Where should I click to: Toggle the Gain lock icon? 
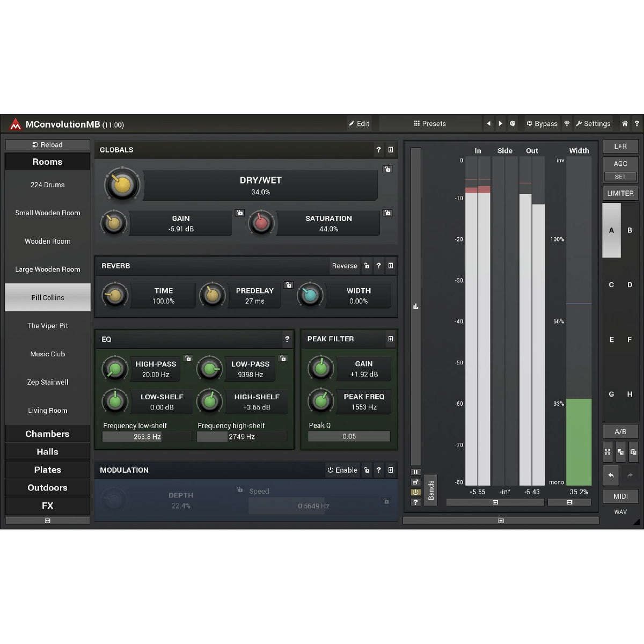click(239, 213)
